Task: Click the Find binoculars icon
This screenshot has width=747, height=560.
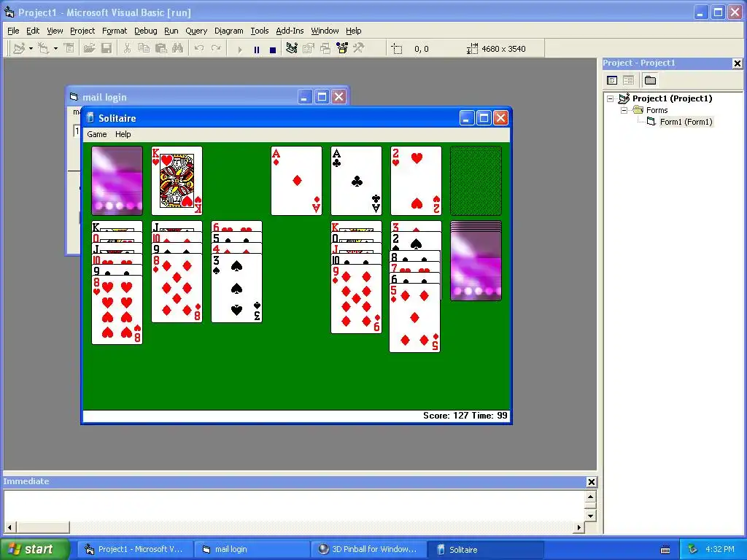Action: tap(178, 49)
